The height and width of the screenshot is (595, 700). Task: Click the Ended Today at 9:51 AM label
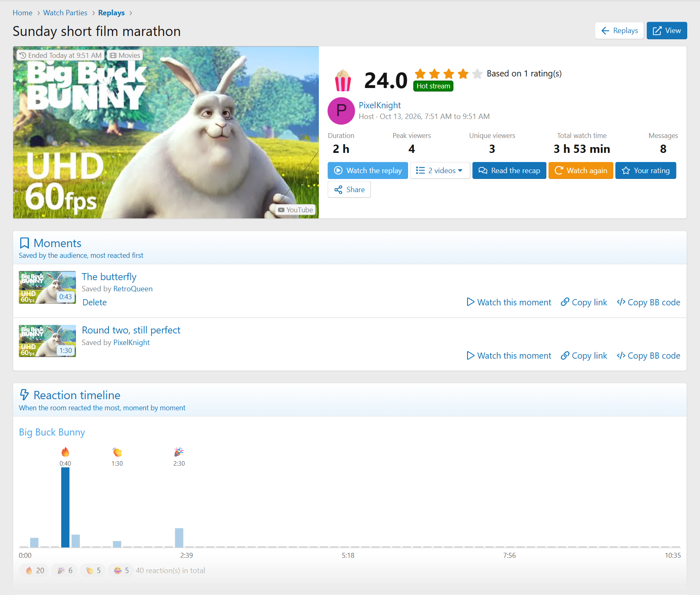[60, 55]
